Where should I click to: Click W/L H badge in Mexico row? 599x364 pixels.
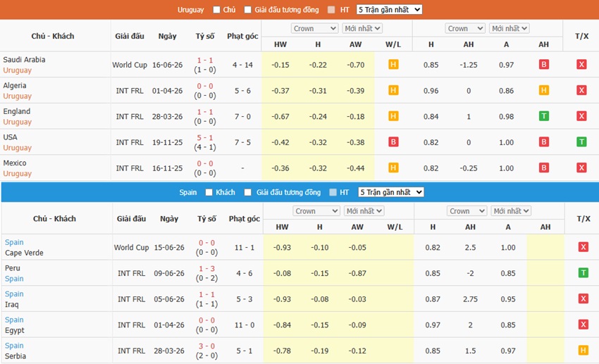pos(393,168)
